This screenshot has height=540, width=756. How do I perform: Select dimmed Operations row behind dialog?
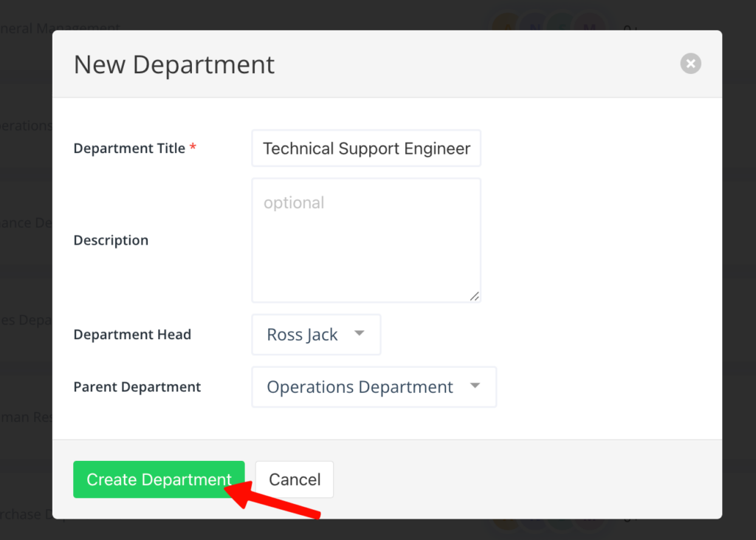coord(26,126)
